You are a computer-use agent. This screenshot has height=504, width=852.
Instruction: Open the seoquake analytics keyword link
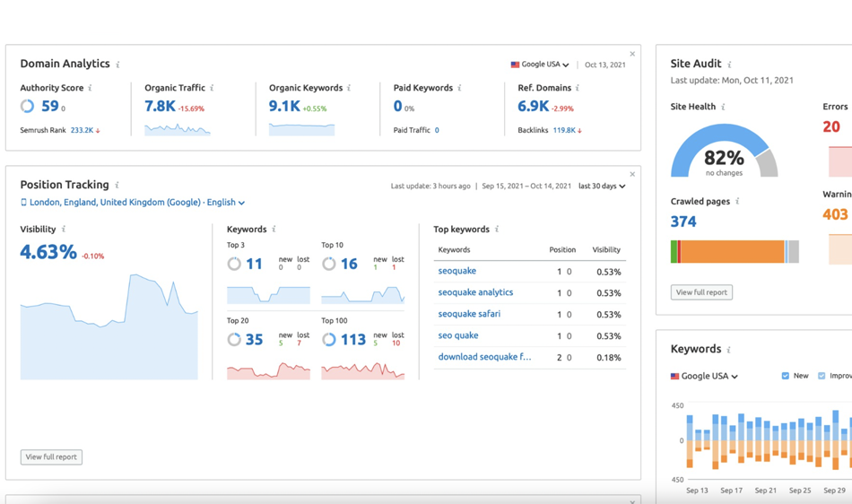click(x=475, y=292)
